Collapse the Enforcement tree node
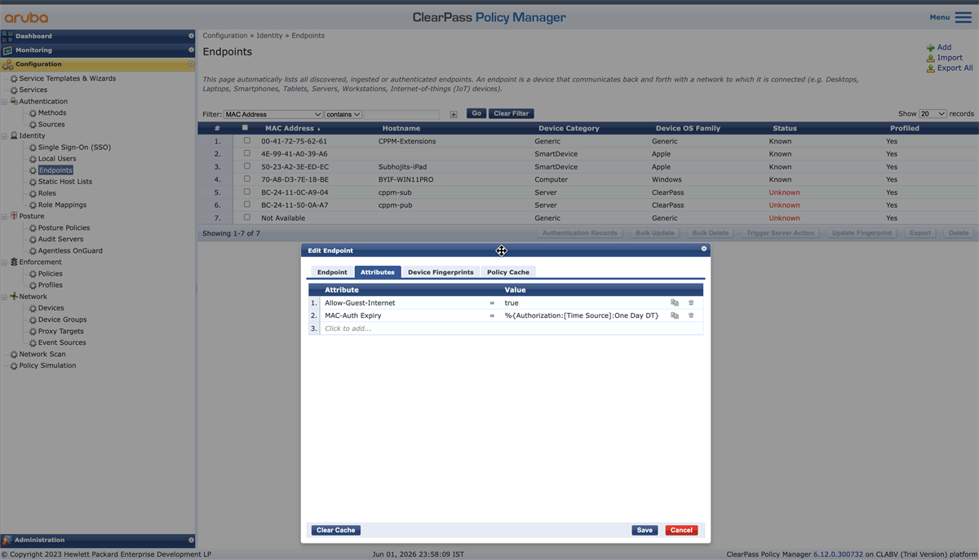This screenshot has width=979, height=560. coord(4,262)
